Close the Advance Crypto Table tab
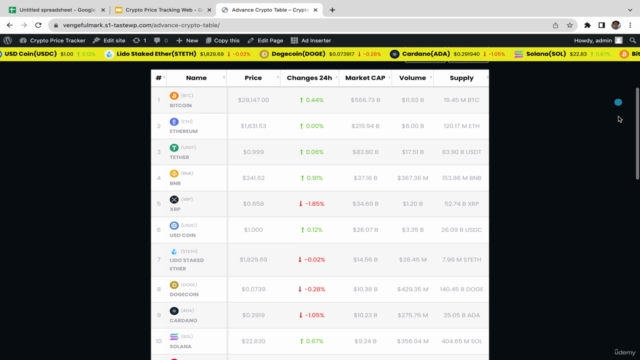Viewport: 640px width, 360px height. point(316,10)
